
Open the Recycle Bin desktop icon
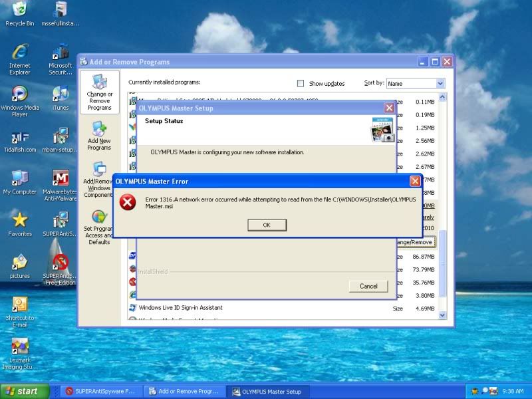(20, 13)
